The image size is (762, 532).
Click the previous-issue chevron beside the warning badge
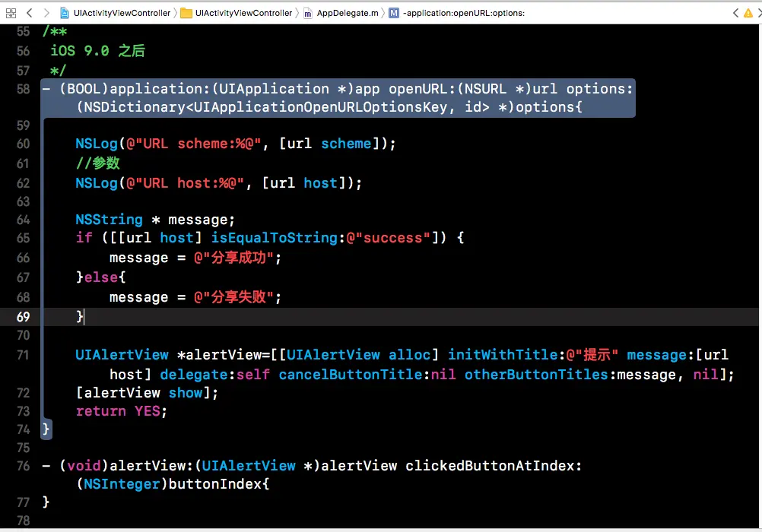(x=736, y=12)
